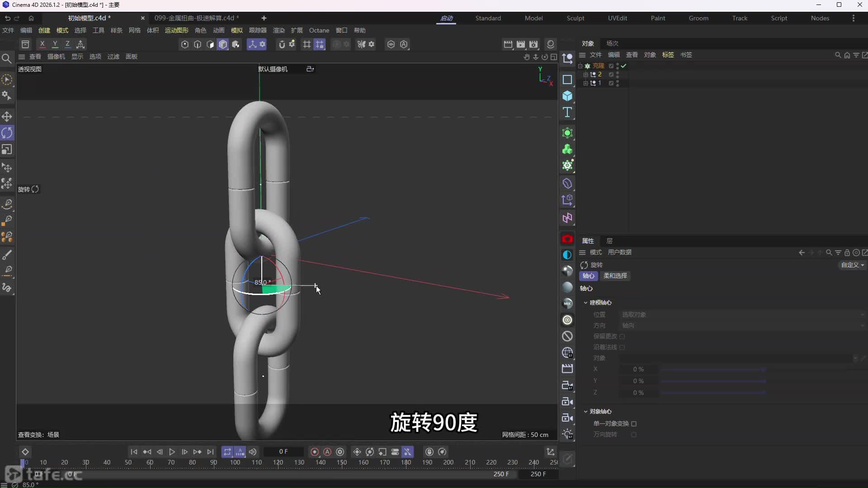Enable 单一对象变换 checkbox

tap(634, 424)
